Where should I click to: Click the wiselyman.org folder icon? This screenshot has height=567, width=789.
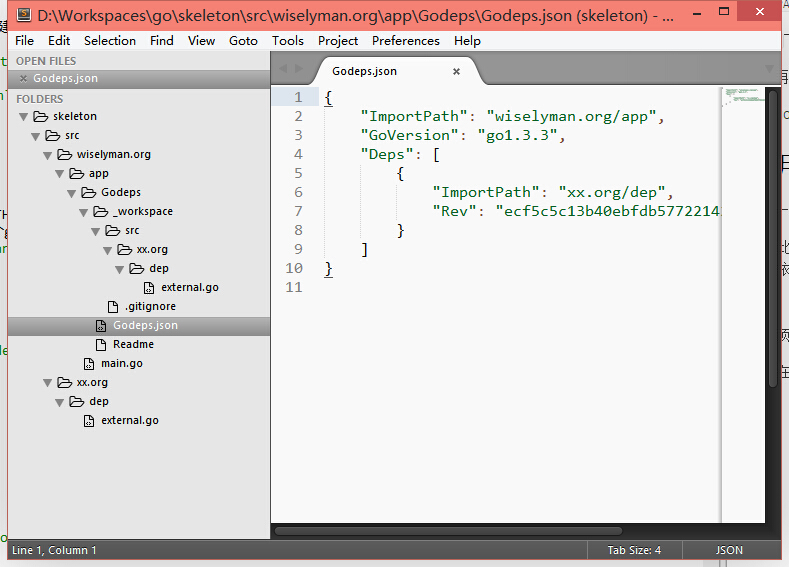click(64, 154)
